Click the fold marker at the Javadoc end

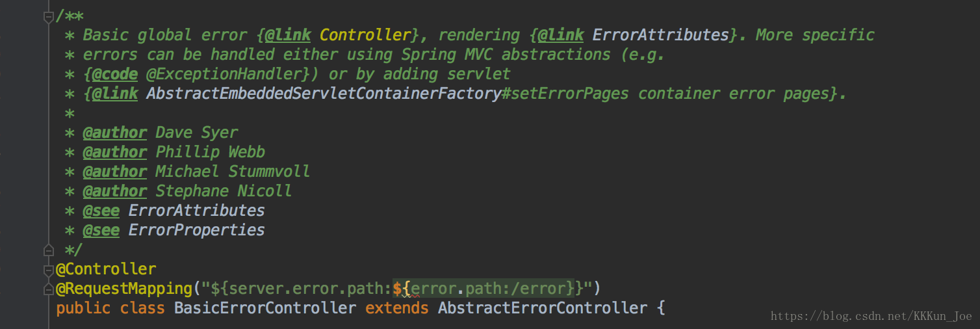48,250
